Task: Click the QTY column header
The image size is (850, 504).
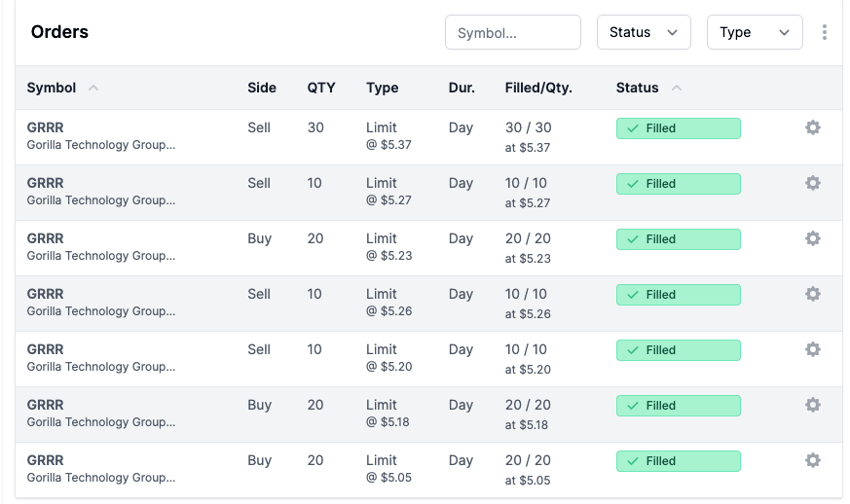Action: click(x=321, y=88)
